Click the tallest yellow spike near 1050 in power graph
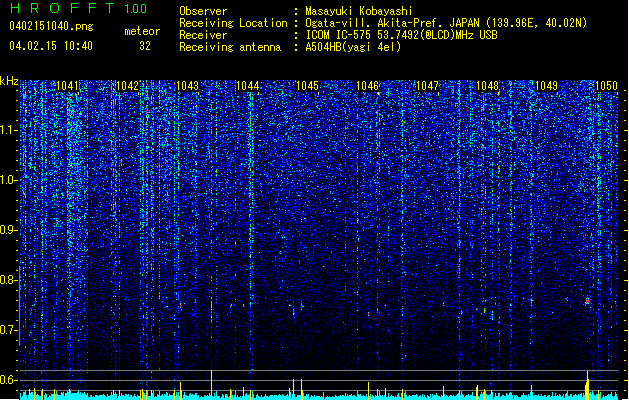 (x=587, y=385)
